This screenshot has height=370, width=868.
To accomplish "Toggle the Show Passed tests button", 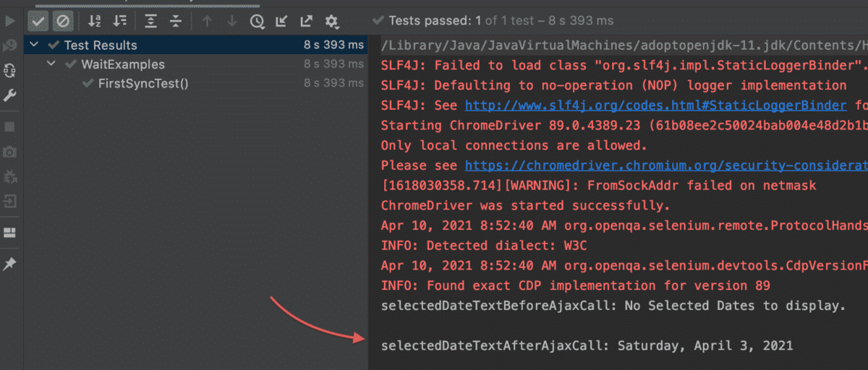I will coord(38,21).
